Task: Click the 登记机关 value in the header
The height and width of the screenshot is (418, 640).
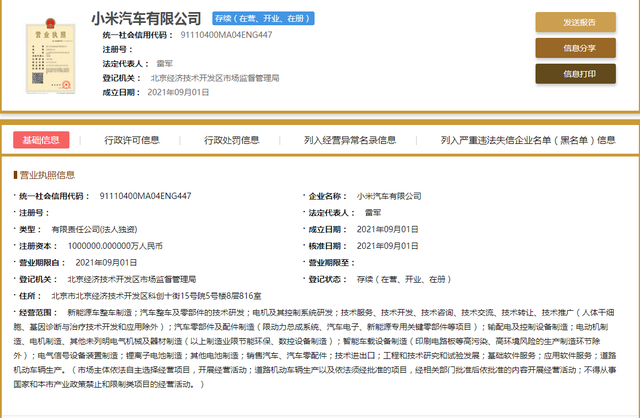Action: click(214, 76)
